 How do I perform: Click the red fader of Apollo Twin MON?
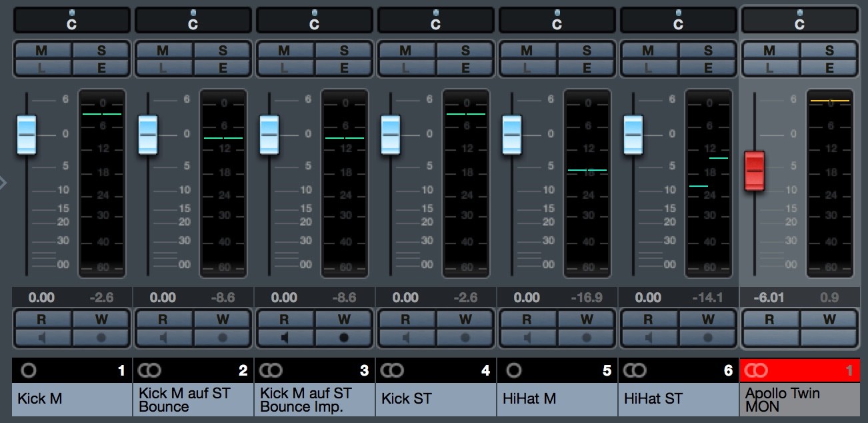point(755,171)
